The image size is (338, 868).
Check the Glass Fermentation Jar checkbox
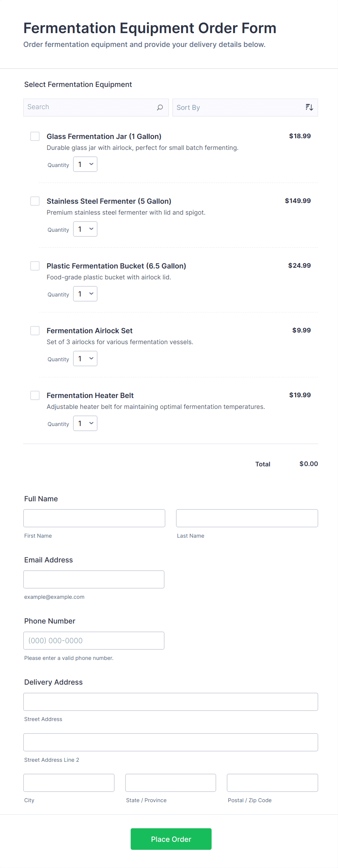(35, 136)
